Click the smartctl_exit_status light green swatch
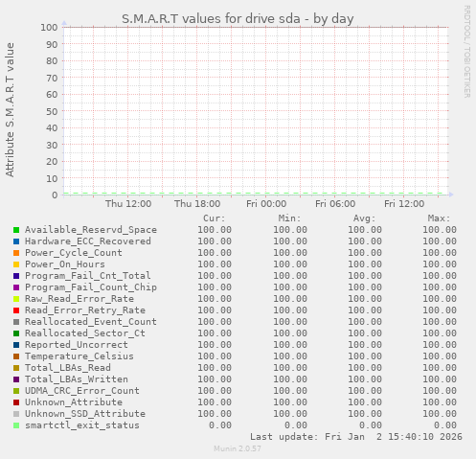 click(x=16, y=425)
